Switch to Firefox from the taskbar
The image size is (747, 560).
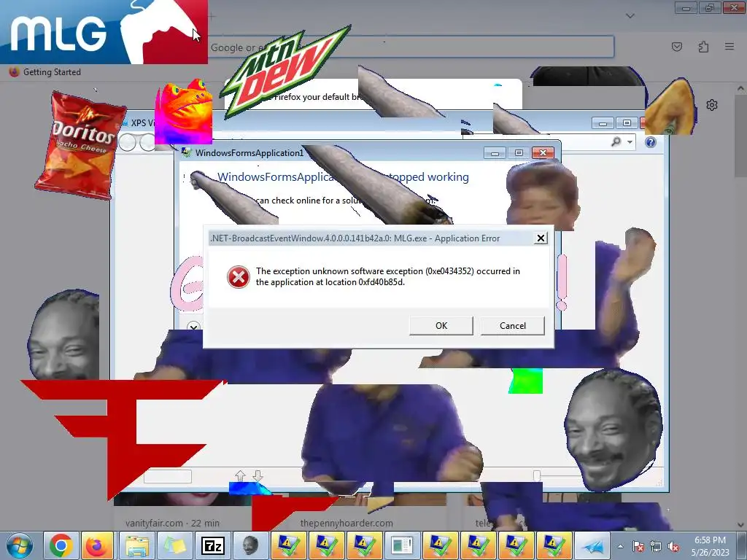click(x=97, y=545)
